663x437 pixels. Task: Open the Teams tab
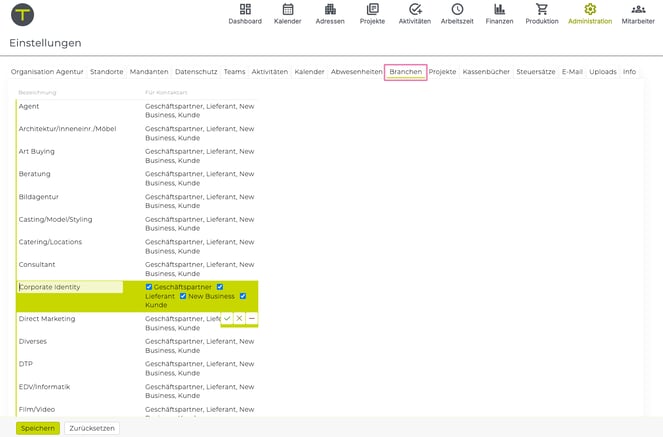234,72
